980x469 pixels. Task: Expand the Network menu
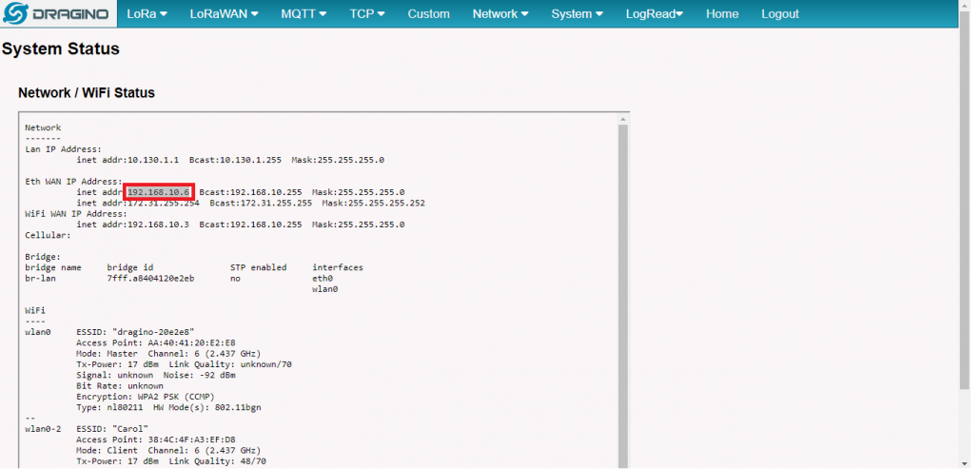tap(500, 14)
